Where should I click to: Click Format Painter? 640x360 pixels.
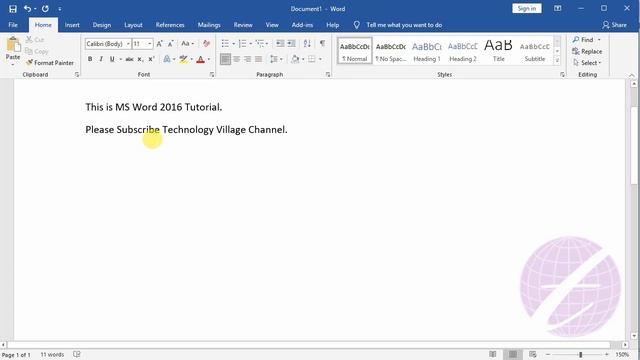tap(50, 63)
